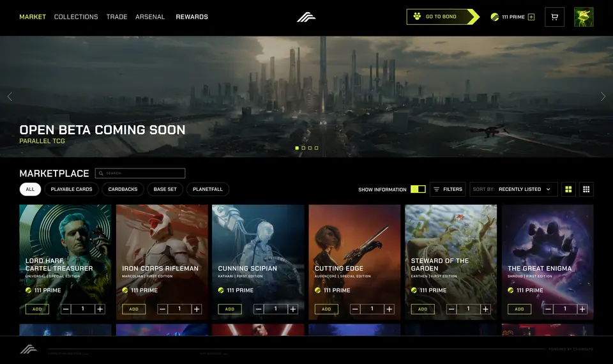613x364 pixels.
Task: Go to first banner slide dot
Action: 297,148
